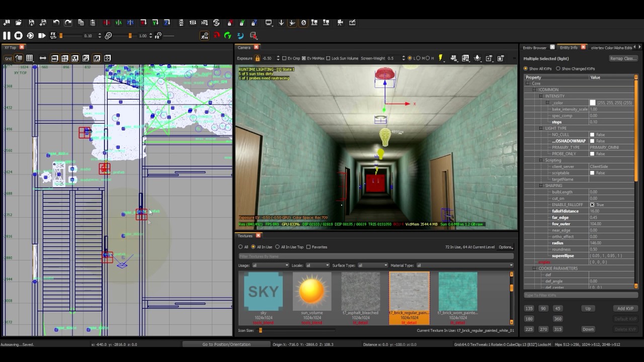
Task: Click the redo arrow in the top toolbar
Action: tap(68, 23)
